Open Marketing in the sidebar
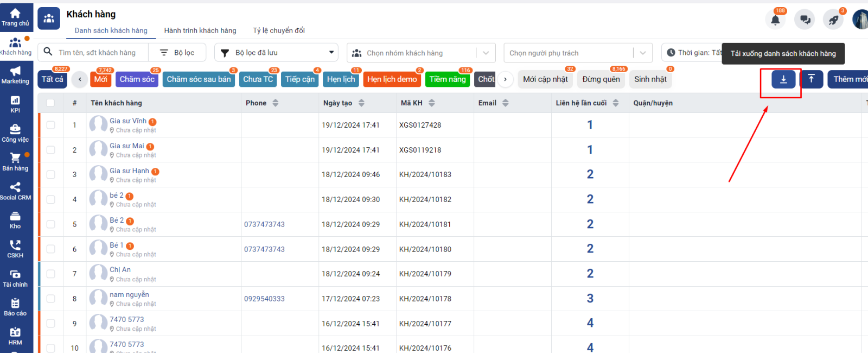Viewport: 868px width, 353px height. [x=15, y=75]
